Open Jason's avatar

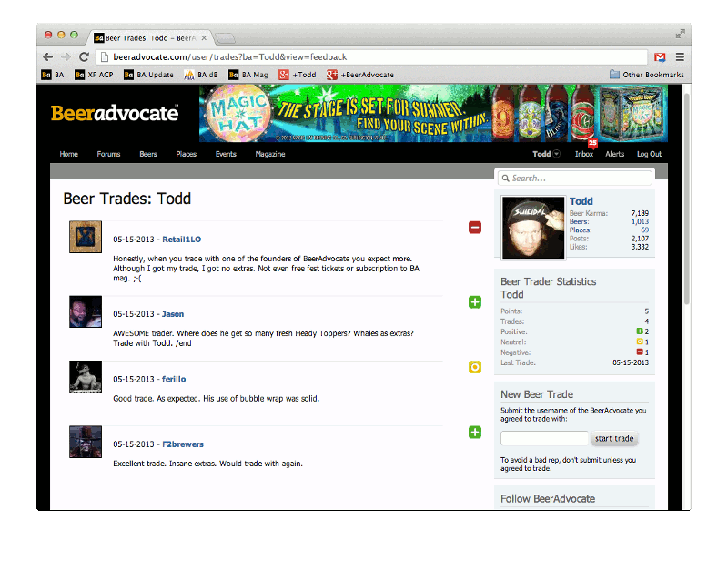coord(86,311)
